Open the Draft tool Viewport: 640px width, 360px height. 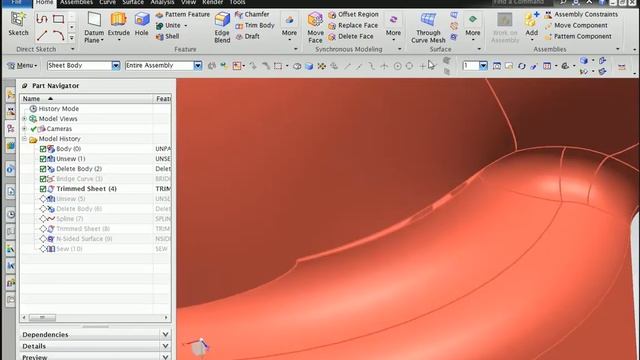(x=247, y=36)
